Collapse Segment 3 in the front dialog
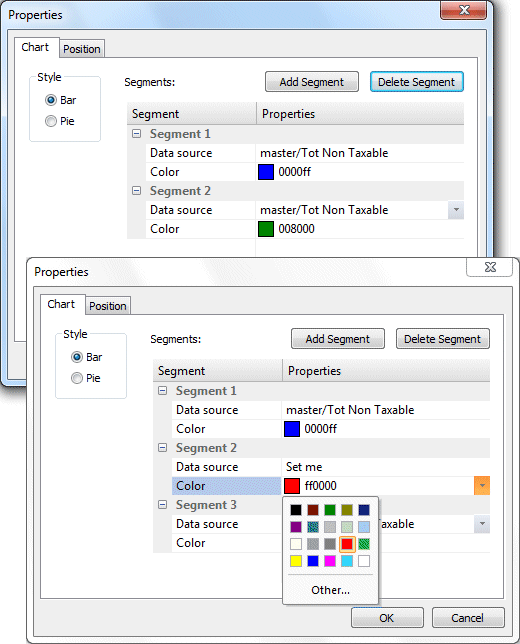Image resolution: width=520 pixels, height=644 pixels. pyautogui.click(x=163, y=504)
